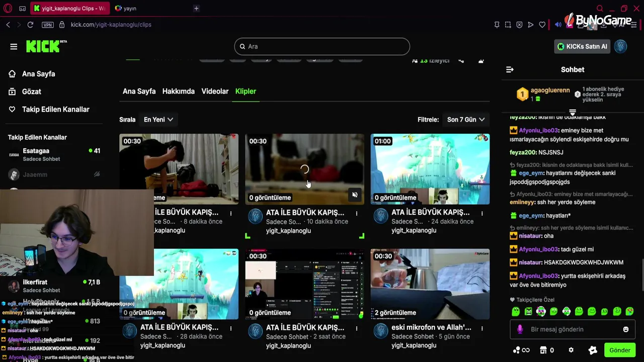The width and height of the screenshot is (644, 362).
Task: Toggle the VPN badge in address bar
Action: pyautogui.click(x=47, y=25)
